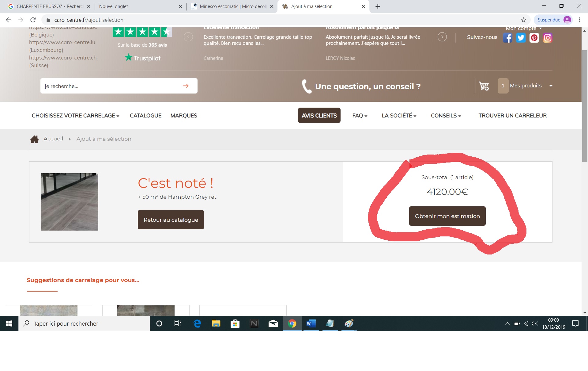Open Microsoft Store from taskbar
This screenshot has height=371, width=588.
235,323
